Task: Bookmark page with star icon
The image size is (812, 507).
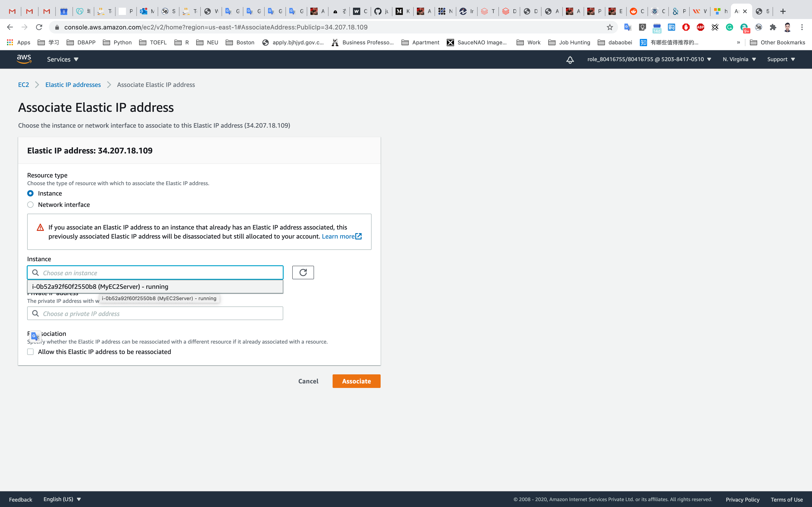Action: pos(610,27)
